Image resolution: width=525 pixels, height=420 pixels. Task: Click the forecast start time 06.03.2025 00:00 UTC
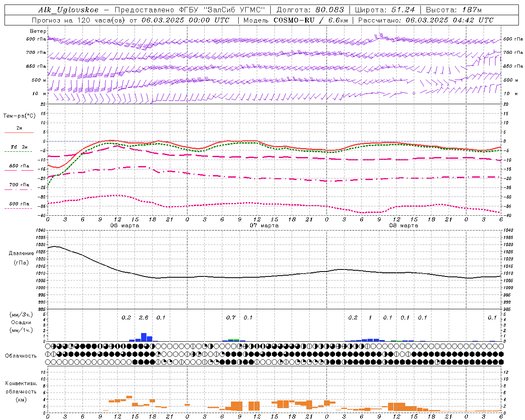[x=185, y=20]
